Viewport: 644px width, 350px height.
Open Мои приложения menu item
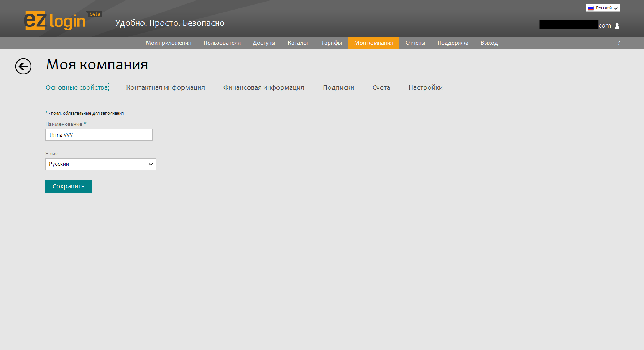tap(168, 43)
